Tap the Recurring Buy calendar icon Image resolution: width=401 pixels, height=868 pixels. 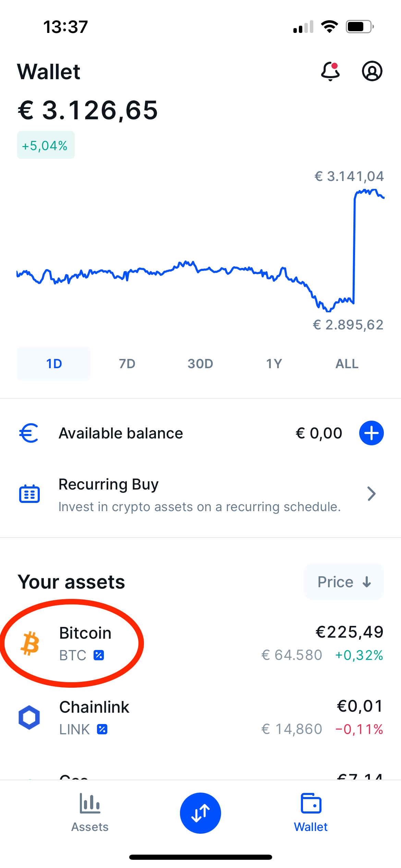tap(29, 494)
